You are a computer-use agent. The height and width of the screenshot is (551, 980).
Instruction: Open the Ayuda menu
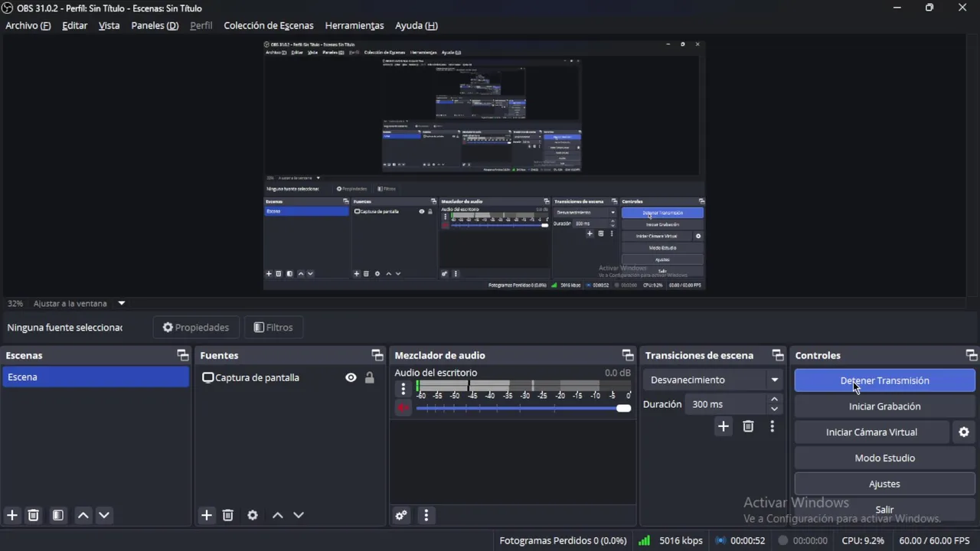pyautogui.click(x=416, y=25)
